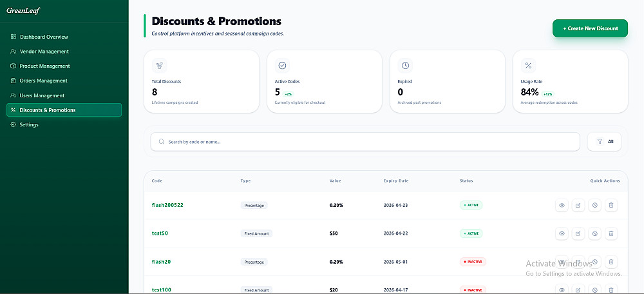
Task: Delete the flash200522 discount
Action: click(x=611, y=206)
